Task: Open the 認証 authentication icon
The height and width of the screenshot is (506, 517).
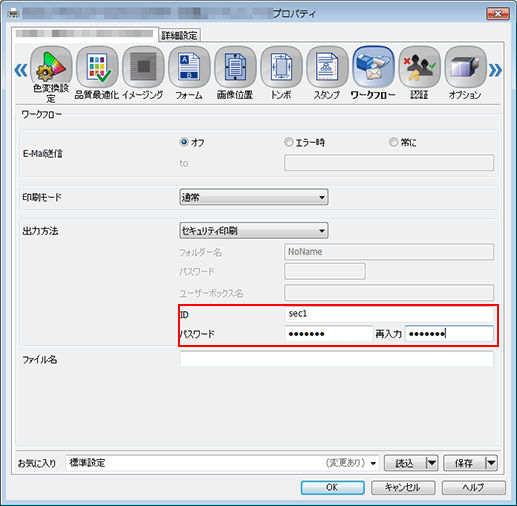Action: pyautogui.click(x=419, y=68)
